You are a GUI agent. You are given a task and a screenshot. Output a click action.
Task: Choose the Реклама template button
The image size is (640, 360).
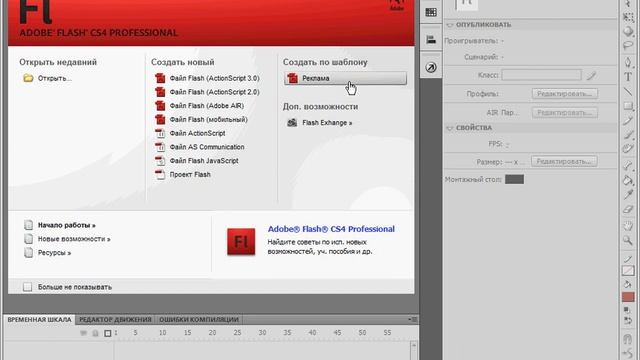pos(345,78)
